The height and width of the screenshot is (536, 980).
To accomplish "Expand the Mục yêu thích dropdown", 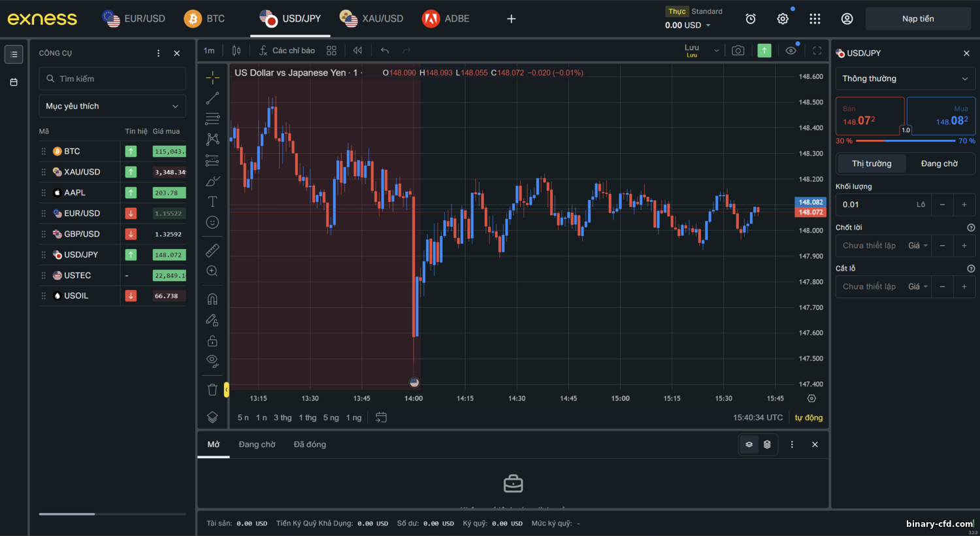I will point(112,106).
